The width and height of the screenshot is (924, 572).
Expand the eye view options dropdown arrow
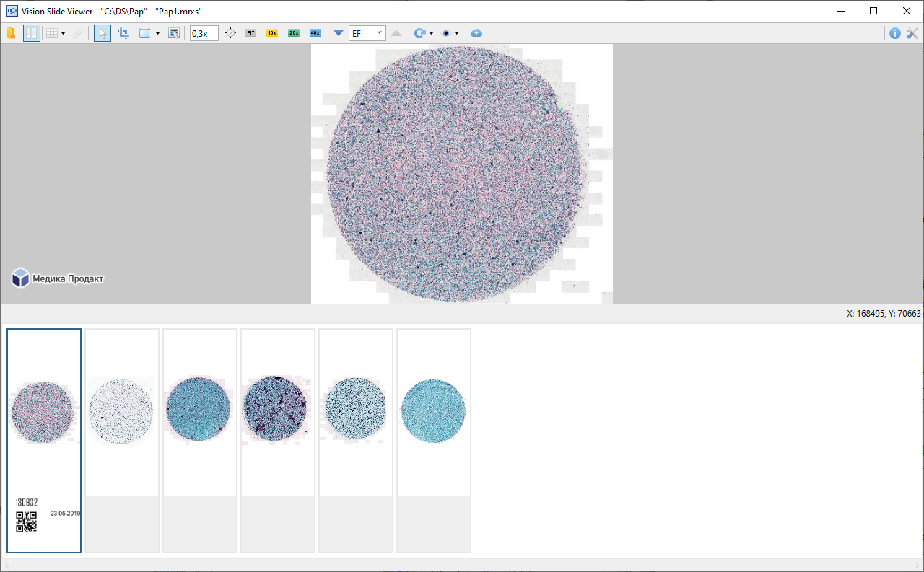pyautogui.click(x=457, y=33)
